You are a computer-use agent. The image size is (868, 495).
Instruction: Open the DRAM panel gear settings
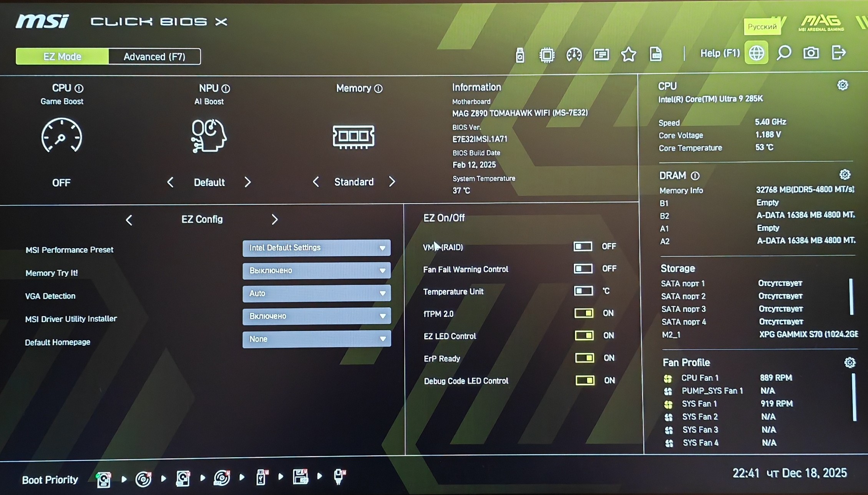(845, 175)
